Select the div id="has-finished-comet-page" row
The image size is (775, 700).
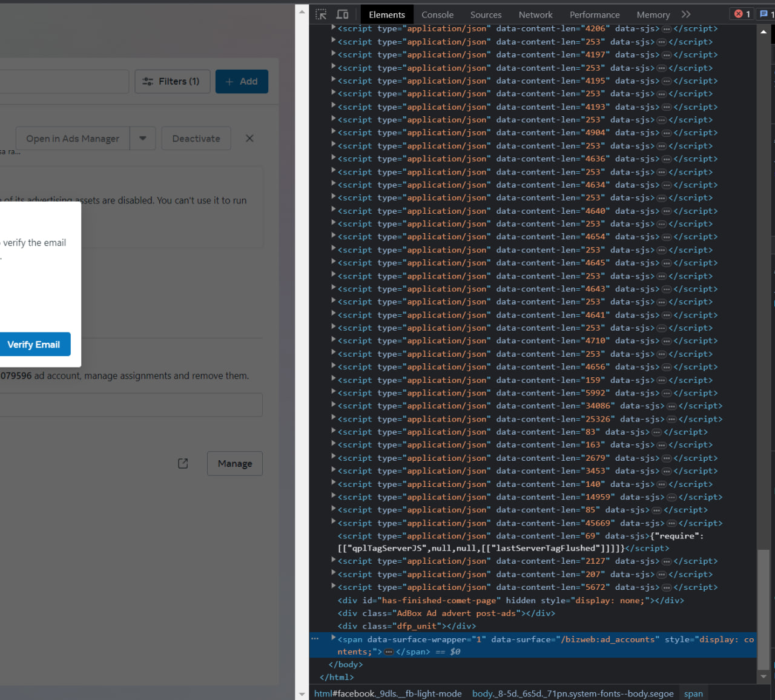511,600
